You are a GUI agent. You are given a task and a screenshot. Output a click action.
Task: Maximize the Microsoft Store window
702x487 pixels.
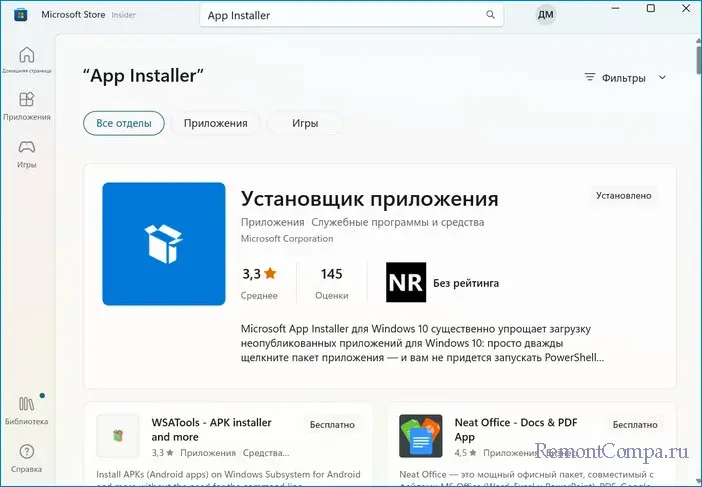click(651, 9)
